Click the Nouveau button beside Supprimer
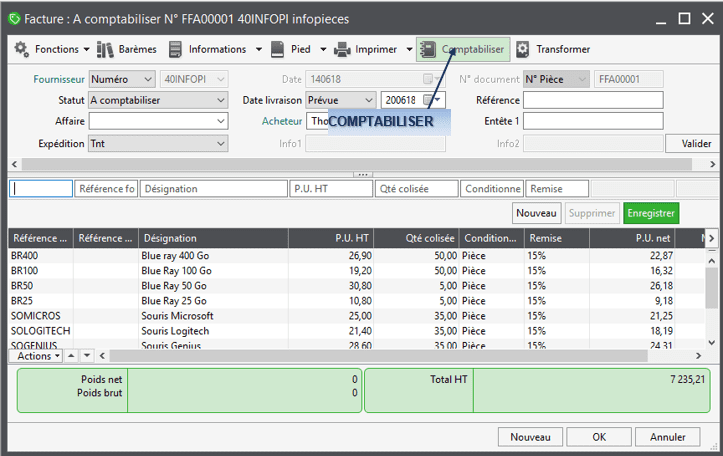This screenshot has height=456, width=723. (536, 213)
